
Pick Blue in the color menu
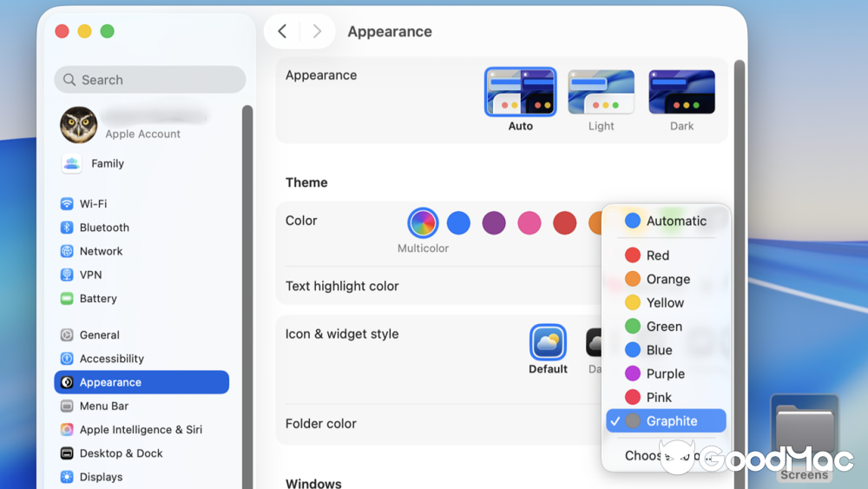click(x=666, y=350)
